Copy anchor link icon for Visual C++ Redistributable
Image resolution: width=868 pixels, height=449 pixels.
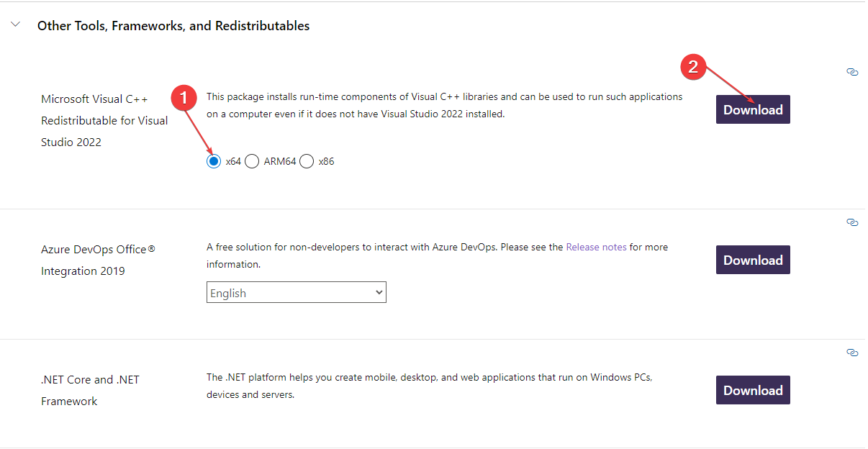852,72
